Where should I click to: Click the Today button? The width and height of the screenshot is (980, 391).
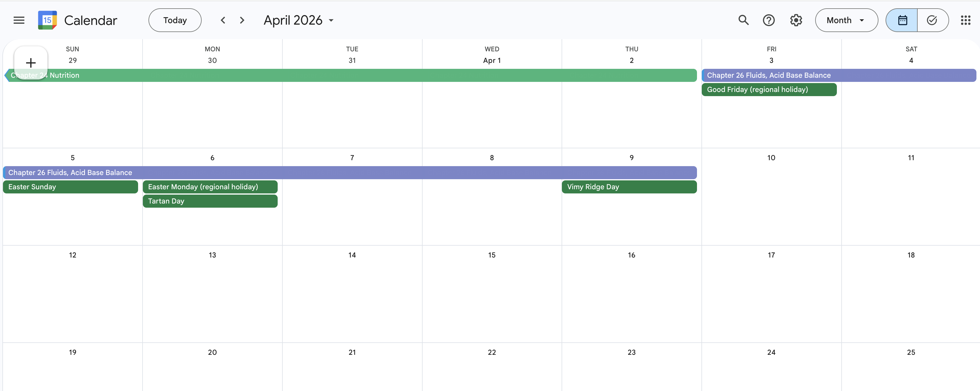click(x=175, y=20)
